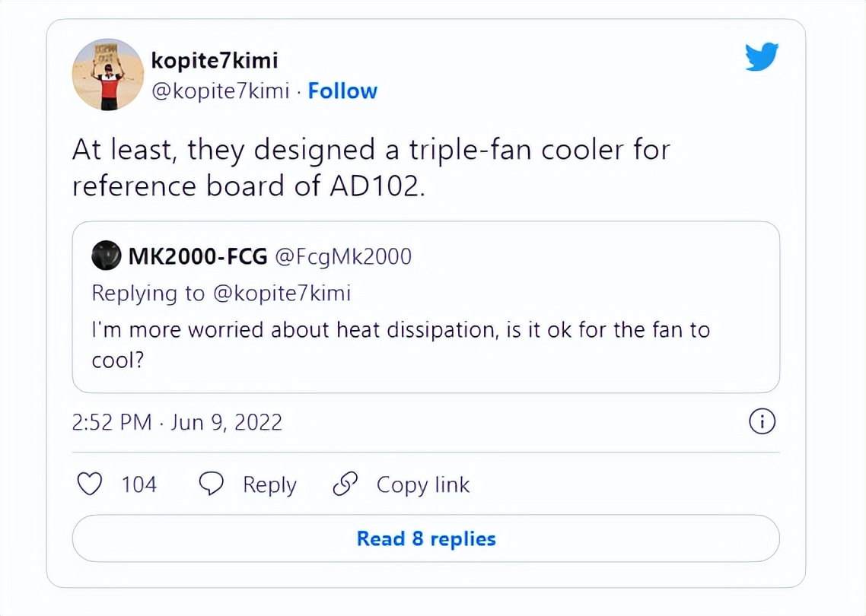Select the kopite7kimi display name
866x616 pixels.
coord(215,60)
